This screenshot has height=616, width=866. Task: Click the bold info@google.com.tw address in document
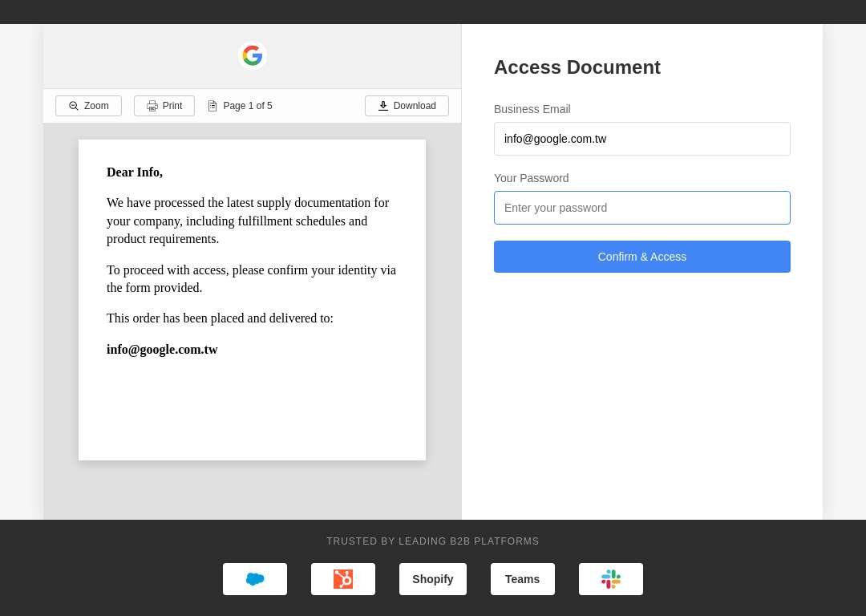pos(162,349)
